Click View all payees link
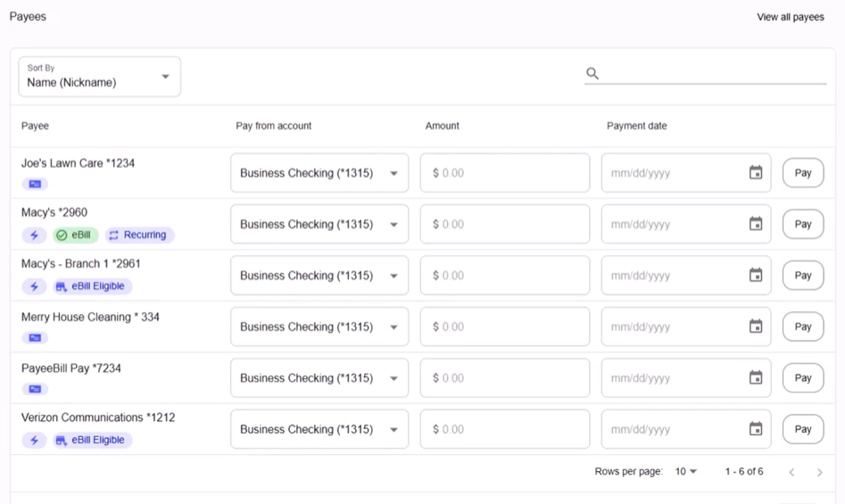 coord(790,17)
